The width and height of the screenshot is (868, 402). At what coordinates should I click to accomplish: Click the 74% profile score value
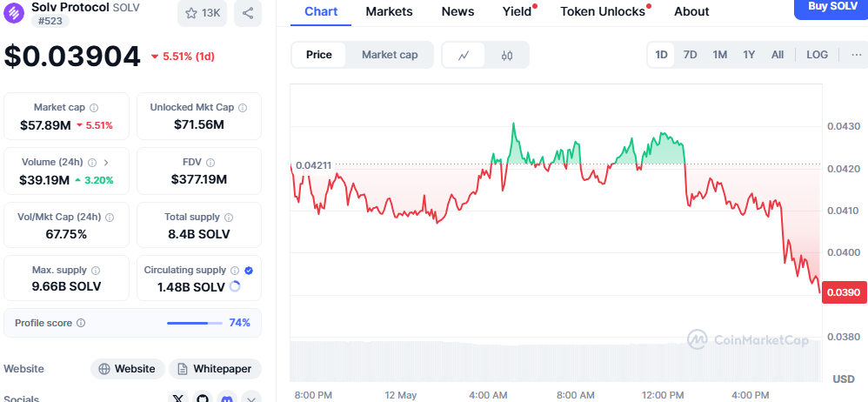[240, 323]
